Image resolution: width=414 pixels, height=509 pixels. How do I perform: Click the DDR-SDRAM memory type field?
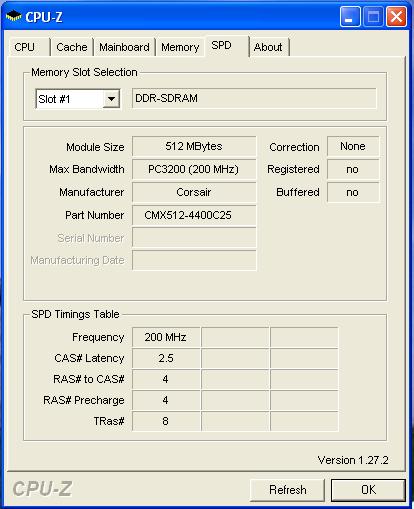tap(254, 98)
